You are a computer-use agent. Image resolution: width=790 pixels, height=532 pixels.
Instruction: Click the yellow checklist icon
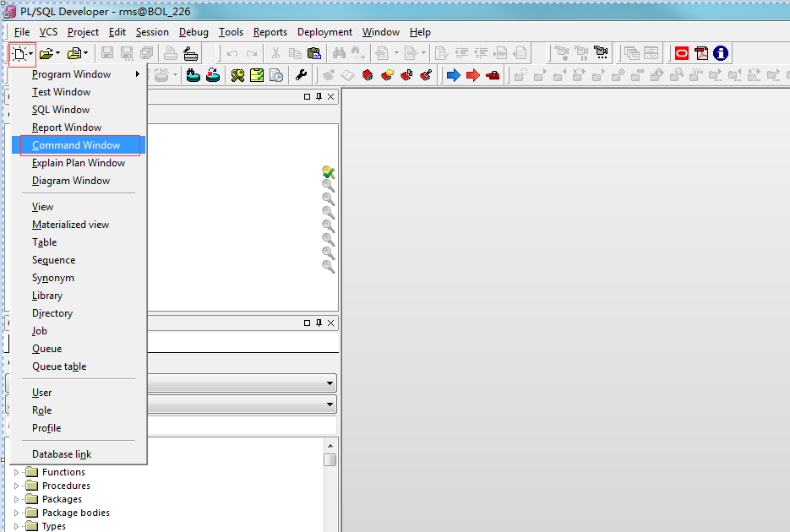(257, 75)
